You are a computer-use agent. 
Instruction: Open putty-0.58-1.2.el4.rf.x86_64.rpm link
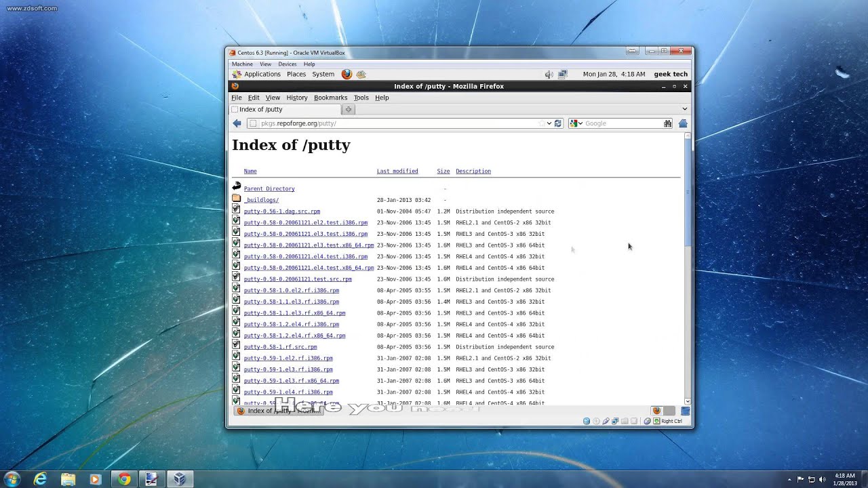294,335
